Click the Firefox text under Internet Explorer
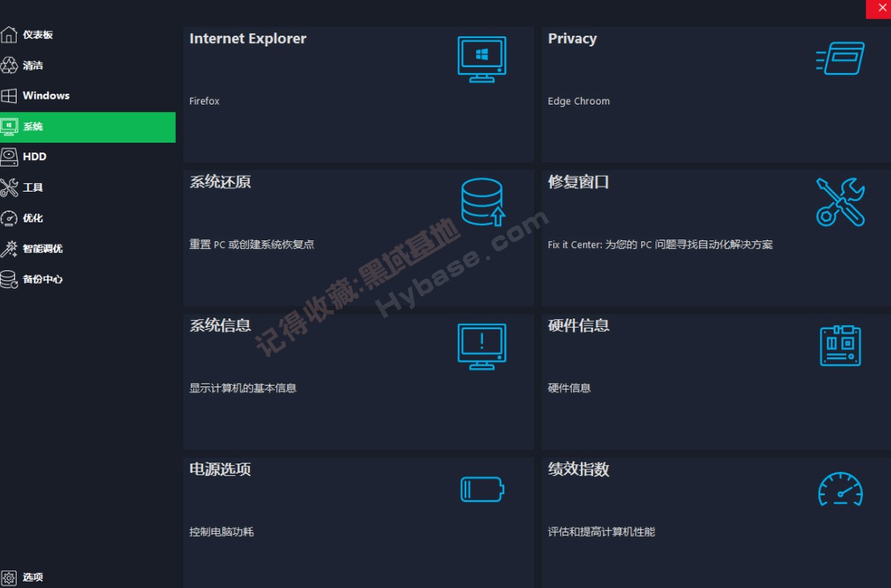This screenshot has width=891, height=588. point(205,101)
